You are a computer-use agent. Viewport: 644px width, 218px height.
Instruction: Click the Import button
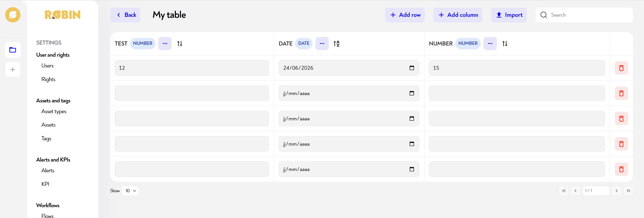(x=509, y=15)
